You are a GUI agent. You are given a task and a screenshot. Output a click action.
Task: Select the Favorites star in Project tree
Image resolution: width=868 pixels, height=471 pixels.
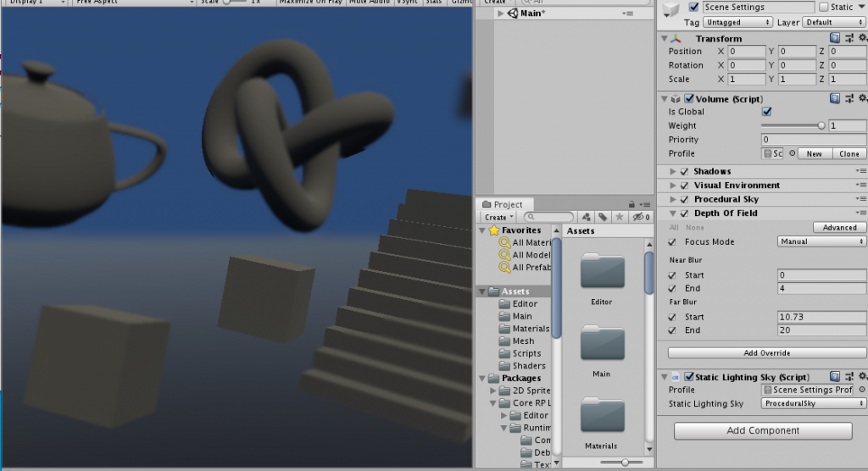(494, 230)
